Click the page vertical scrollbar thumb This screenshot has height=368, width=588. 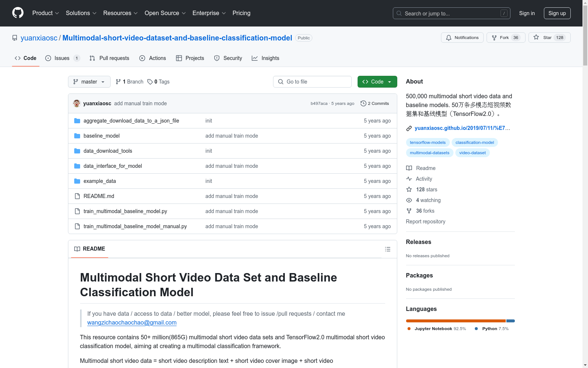click(x=585, y=36)
